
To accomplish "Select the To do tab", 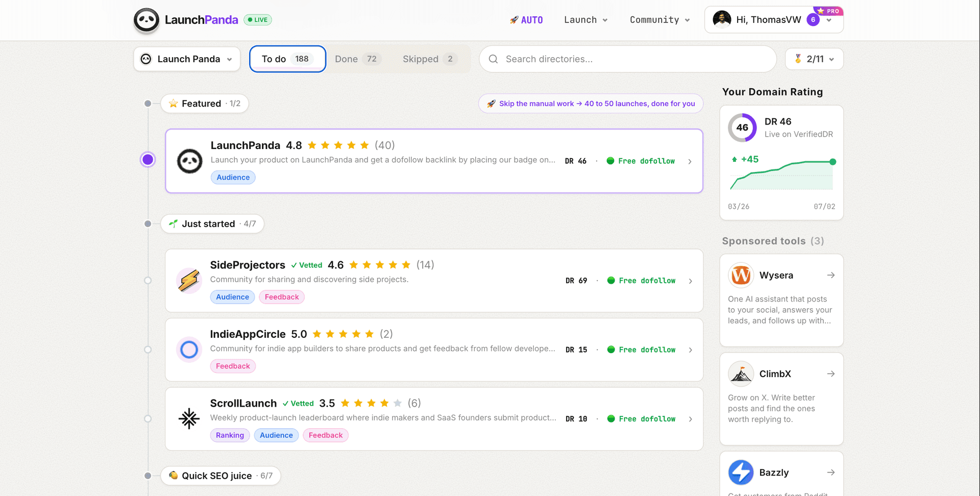I will (x=287, y=59).
